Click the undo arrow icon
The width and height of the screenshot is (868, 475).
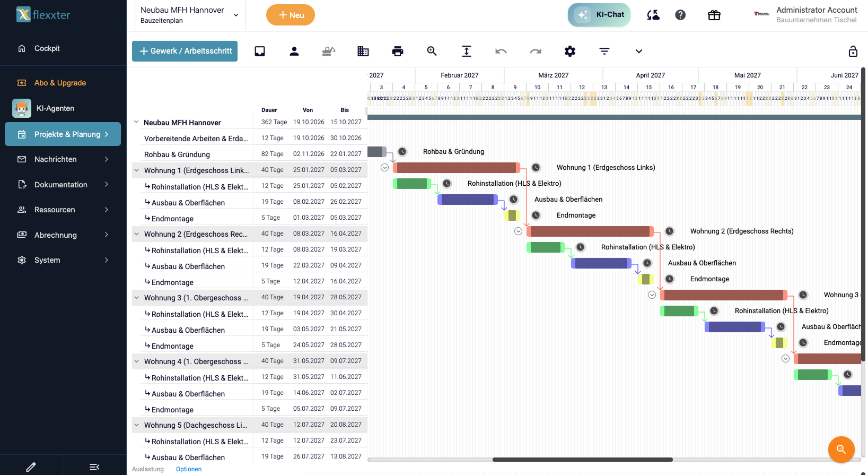point(501,51)
